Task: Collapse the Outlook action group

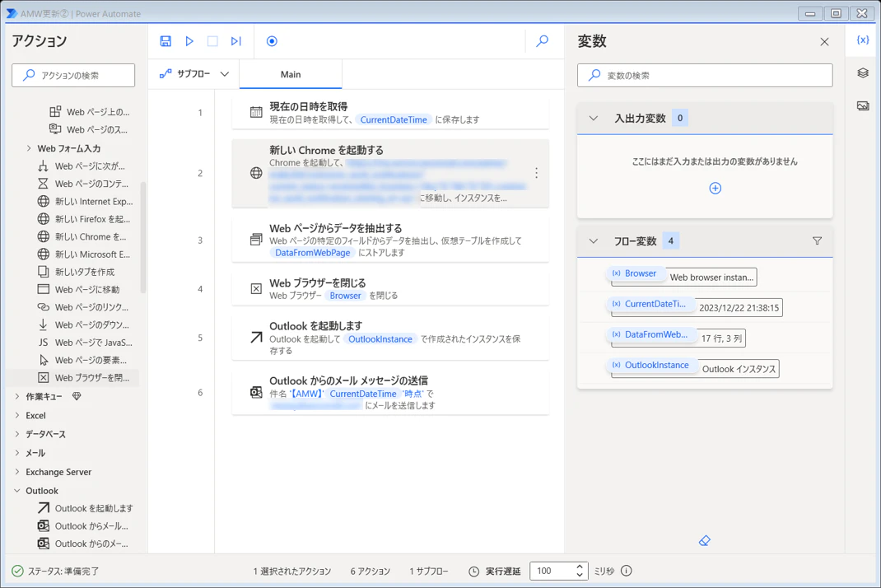Action: coord(16,491)
